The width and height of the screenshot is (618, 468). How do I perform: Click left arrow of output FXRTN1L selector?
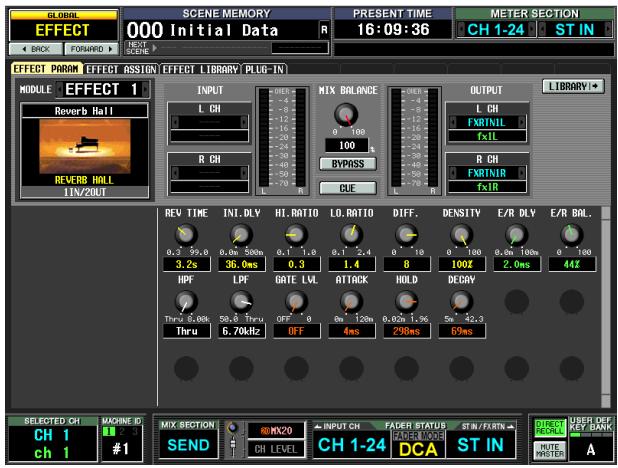453,122
